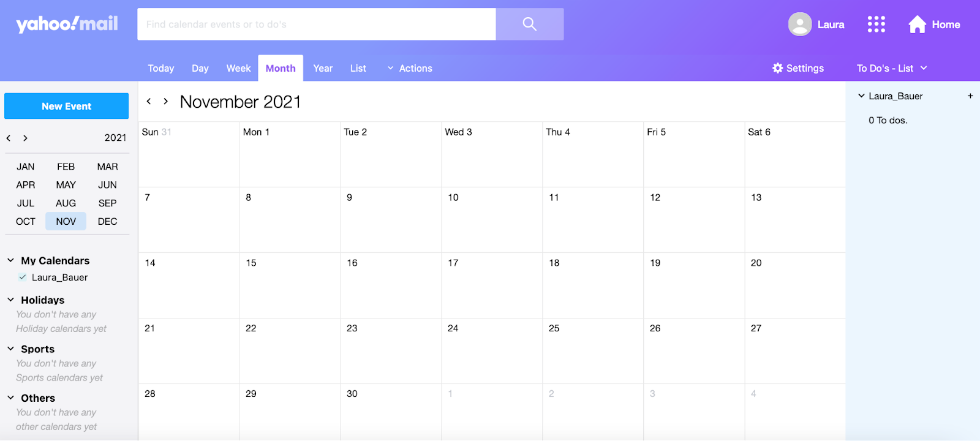Go to previous month in main calendar
The width and height of the screenshot is (980, 441).
pyautogui.click(x=148, y=102)
